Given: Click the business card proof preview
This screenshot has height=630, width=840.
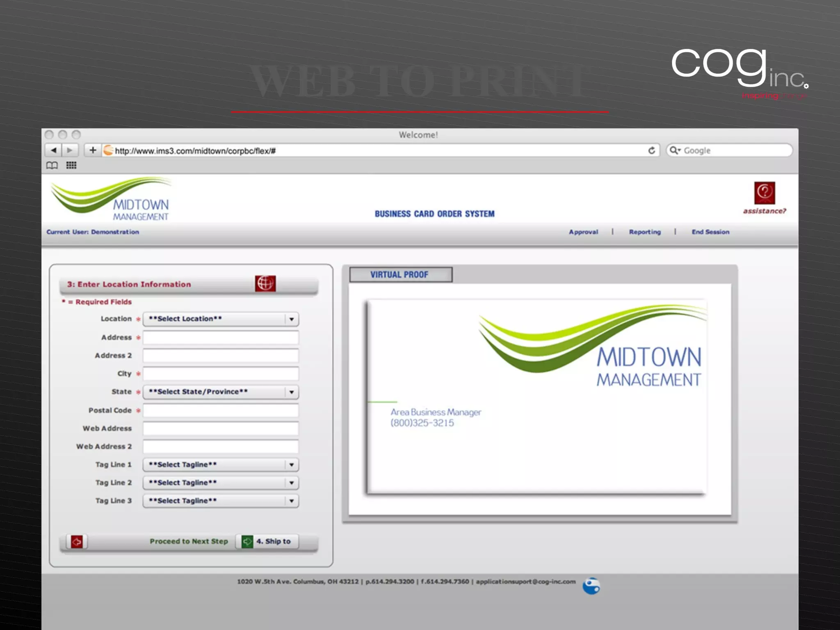Looking at the screenshot, I should tap(536, 397).
